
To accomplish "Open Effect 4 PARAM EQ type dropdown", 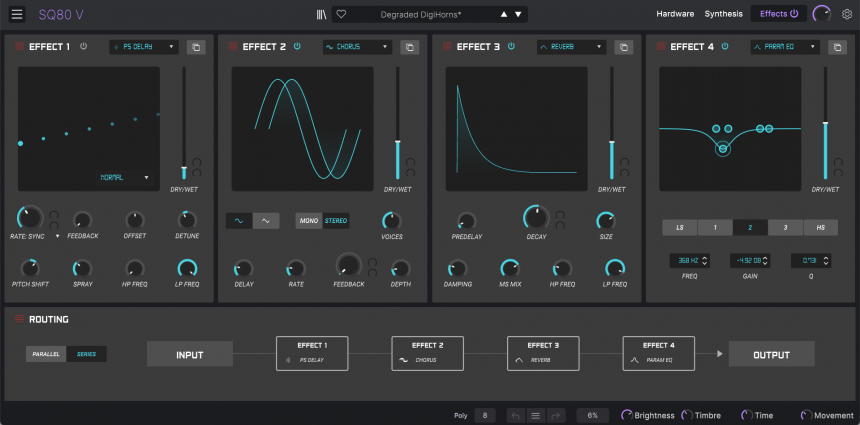I will (785, 47).
